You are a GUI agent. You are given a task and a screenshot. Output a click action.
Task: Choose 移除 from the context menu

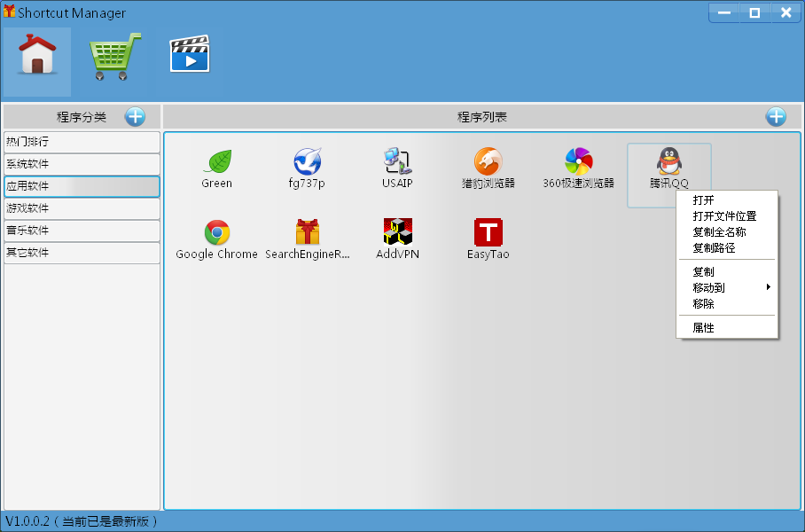[727, 303]
